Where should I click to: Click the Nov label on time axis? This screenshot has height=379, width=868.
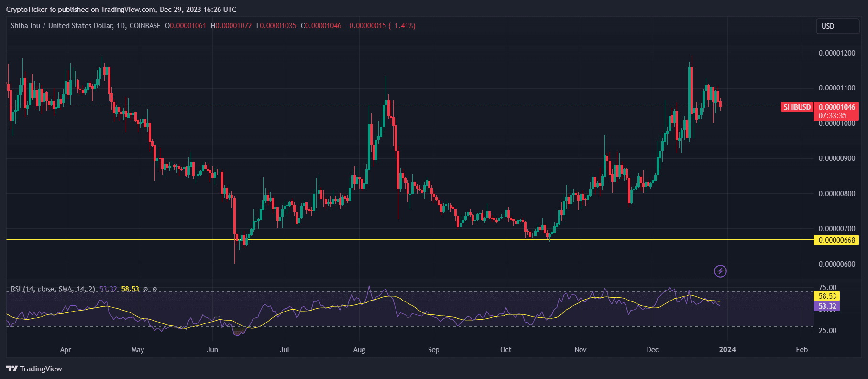coord(580,350)
